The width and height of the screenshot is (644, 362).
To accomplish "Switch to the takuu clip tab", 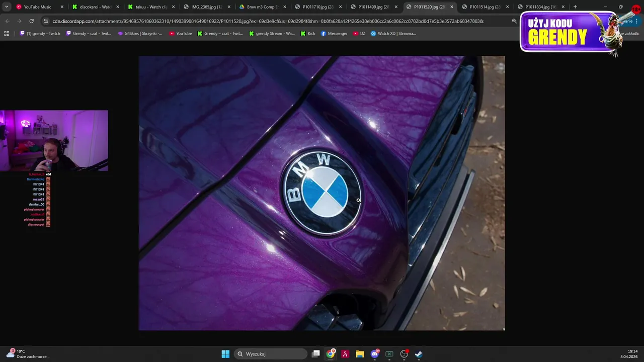I will (x=151, y=7).
